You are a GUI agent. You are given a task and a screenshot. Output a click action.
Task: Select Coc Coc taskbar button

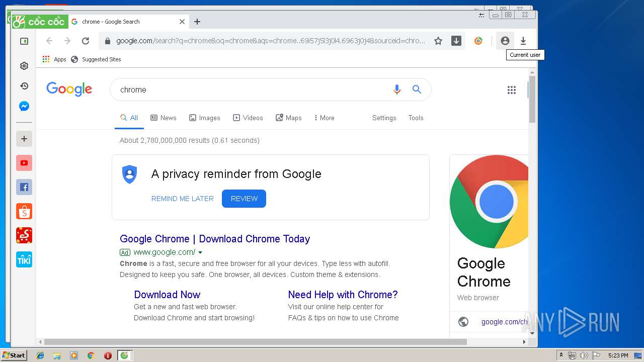click(124, 355)
